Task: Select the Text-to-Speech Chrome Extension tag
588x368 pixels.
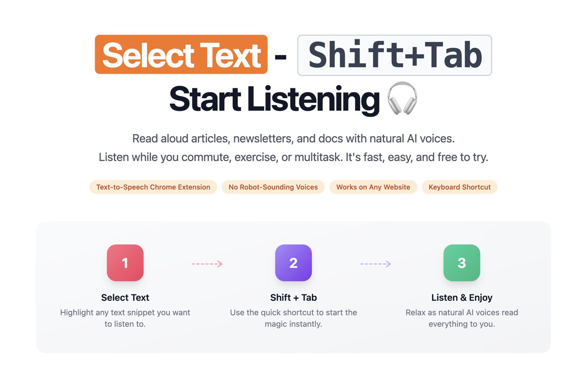Action: click(153, 187)
